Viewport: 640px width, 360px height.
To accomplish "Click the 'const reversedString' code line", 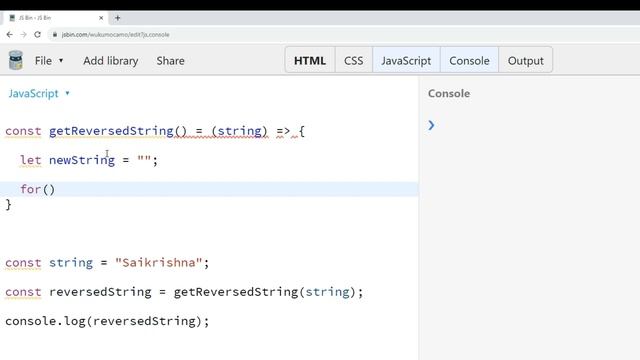I will [x=184, y=292].
